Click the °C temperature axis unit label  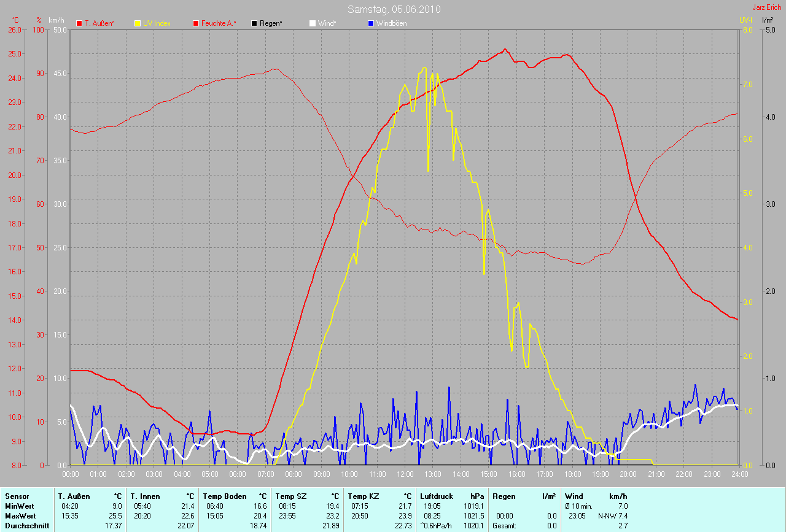click(x=15, y=20)
